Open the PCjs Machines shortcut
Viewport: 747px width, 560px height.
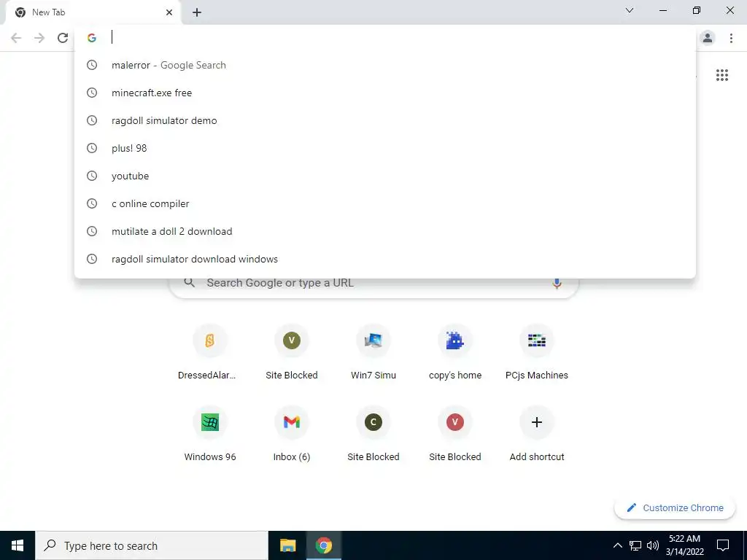[537, 352]
